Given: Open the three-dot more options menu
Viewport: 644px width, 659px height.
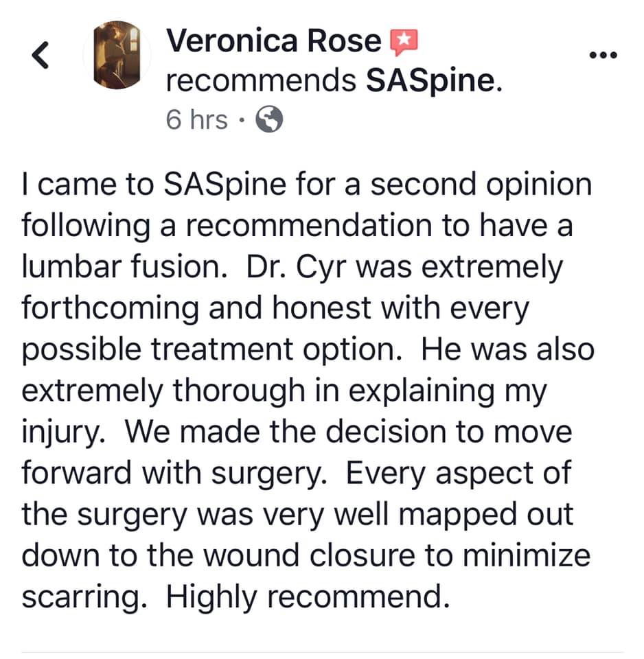Looking at the screenshot, I should pos(603,55).
